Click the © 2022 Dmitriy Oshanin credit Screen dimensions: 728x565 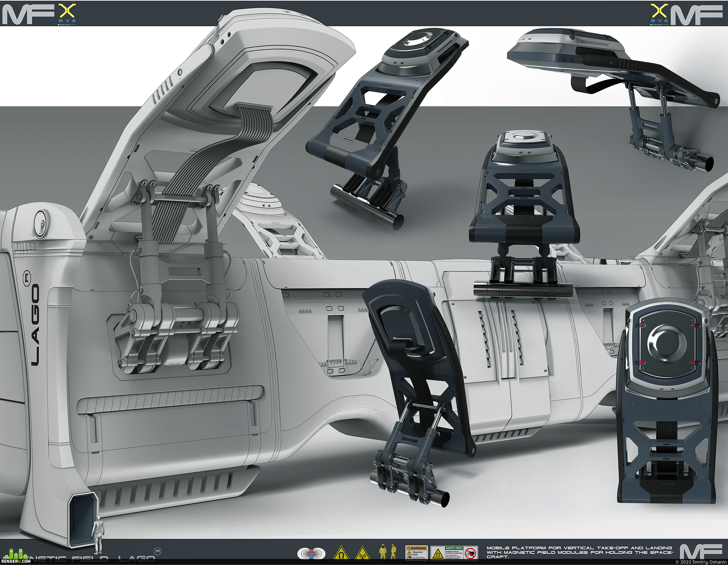[701, 562]
